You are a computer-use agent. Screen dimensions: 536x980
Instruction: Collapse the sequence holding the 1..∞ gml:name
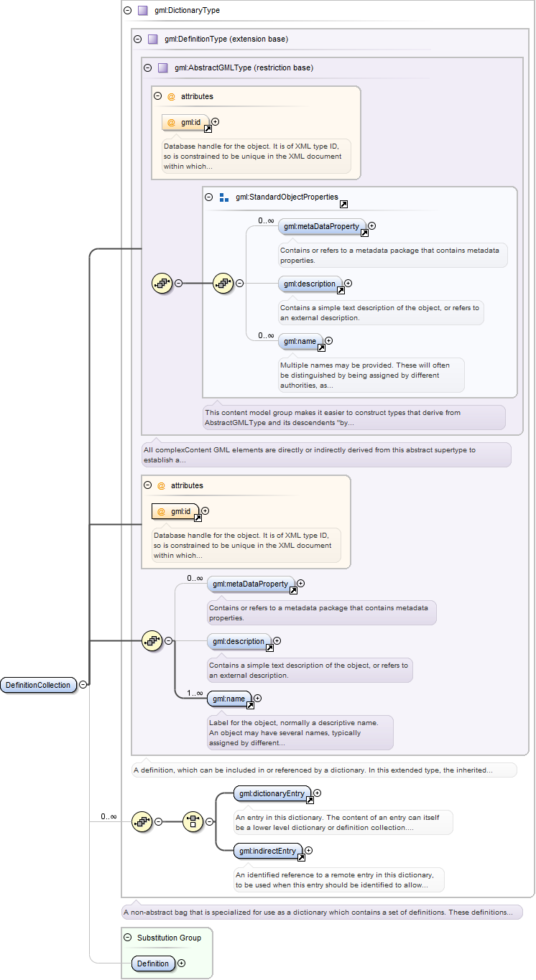pos(168,640)
